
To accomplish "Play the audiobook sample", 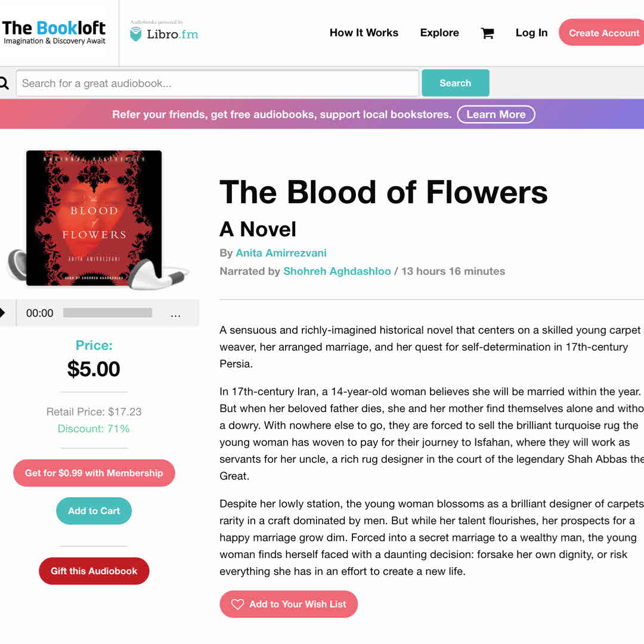I will click(3, 313).
